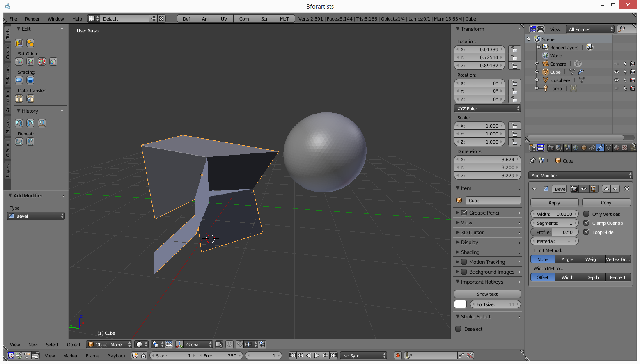This screenshot has height=364, width=640.
Task: Click the first icon under Repeat
Action: (19, 142)
